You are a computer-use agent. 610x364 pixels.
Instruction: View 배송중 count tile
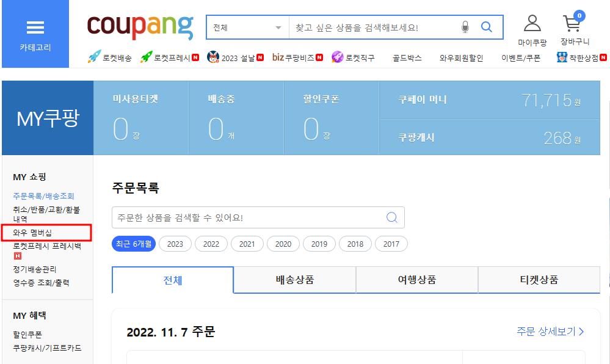click(x=236, y=118)
